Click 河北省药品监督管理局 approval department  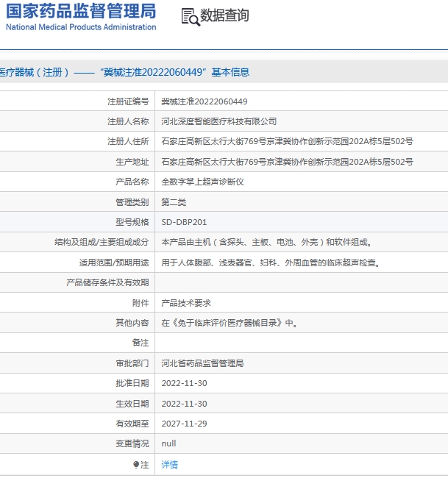[202, 363]
